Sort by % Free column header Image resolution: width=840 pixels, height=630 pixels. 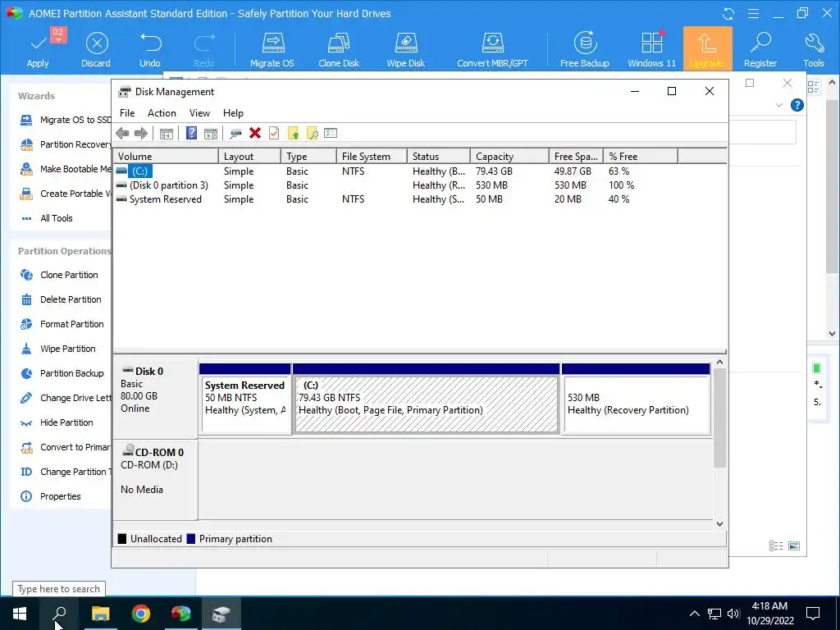tap(641, 157)
